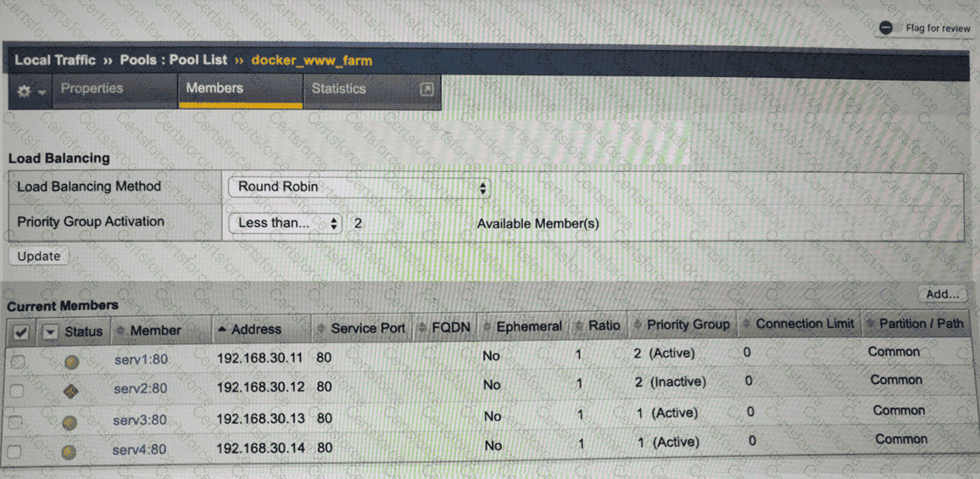Toggle the select-all members checkbox
Viewport: 980px width, 479px height.
[x=21, y=332]
